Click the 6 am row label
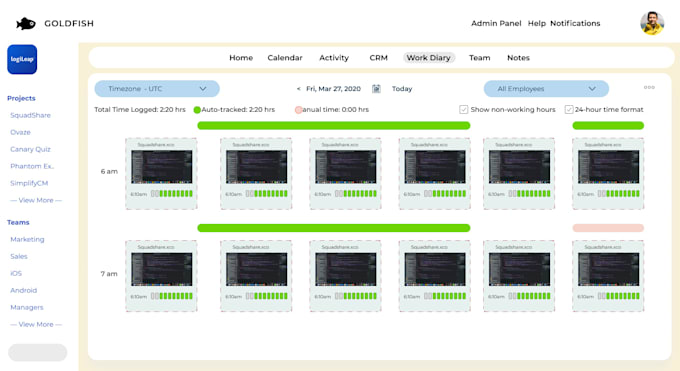 (109, 171)
